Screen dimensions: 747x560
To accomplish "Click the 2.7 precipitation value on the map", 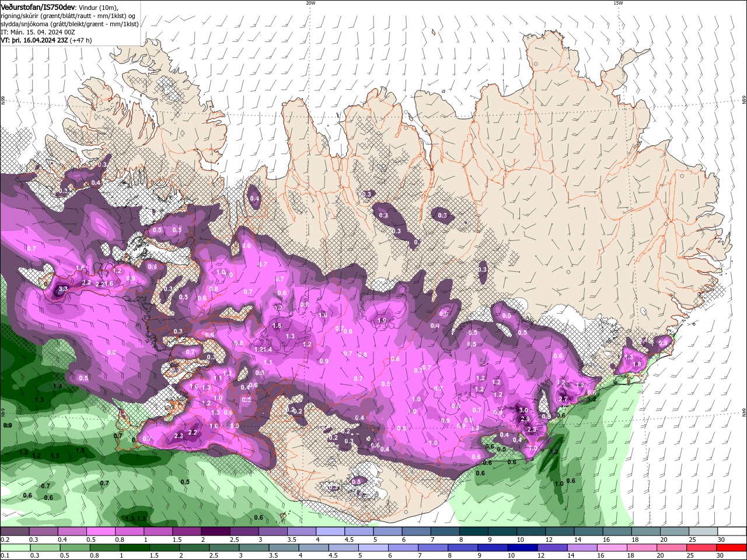I will click(x=563, y=399).
